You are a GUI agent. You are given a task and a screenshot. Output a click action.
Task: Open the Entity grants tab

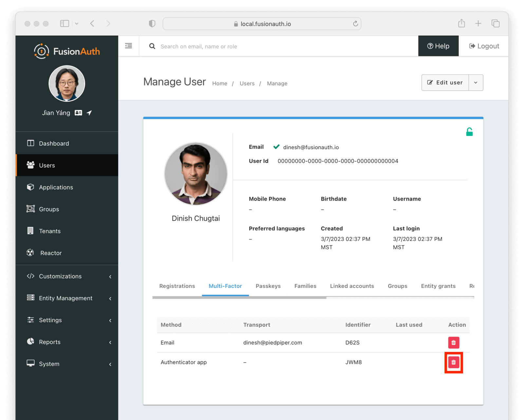(438, 286)
